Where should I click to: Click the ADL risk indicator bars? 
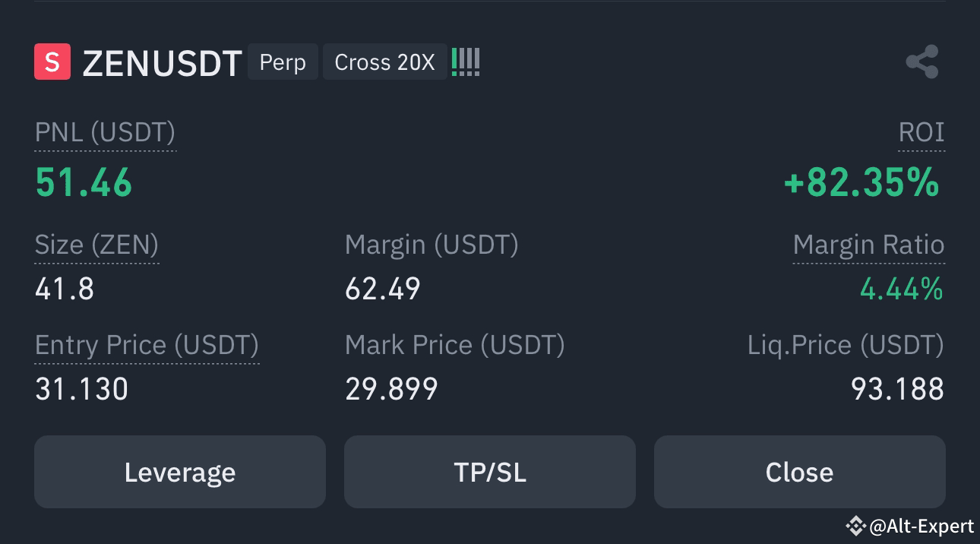(x=466, y=61)
